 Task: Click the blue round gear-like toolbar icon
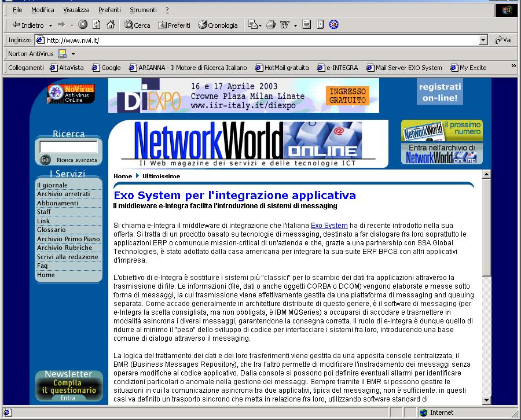tap(333, 24)
